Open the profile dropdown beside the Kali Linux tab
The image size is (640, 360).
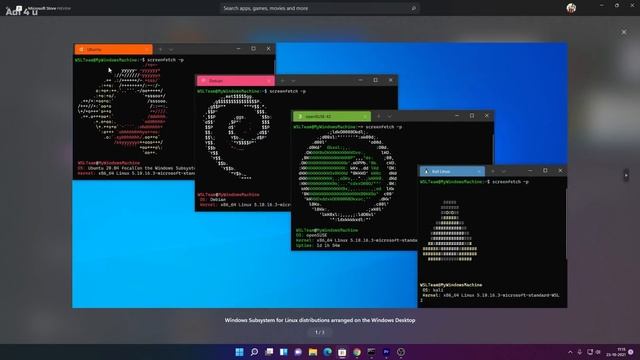coord(503,171)
